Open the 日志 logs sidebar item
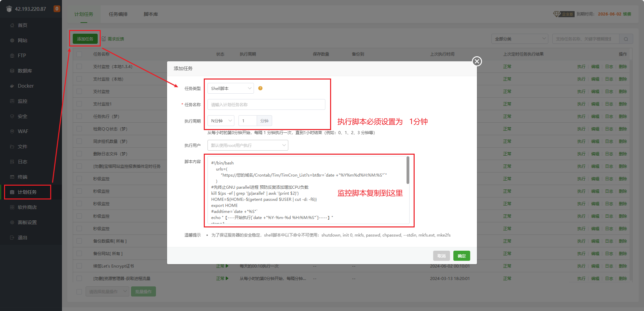 [22, 162]
